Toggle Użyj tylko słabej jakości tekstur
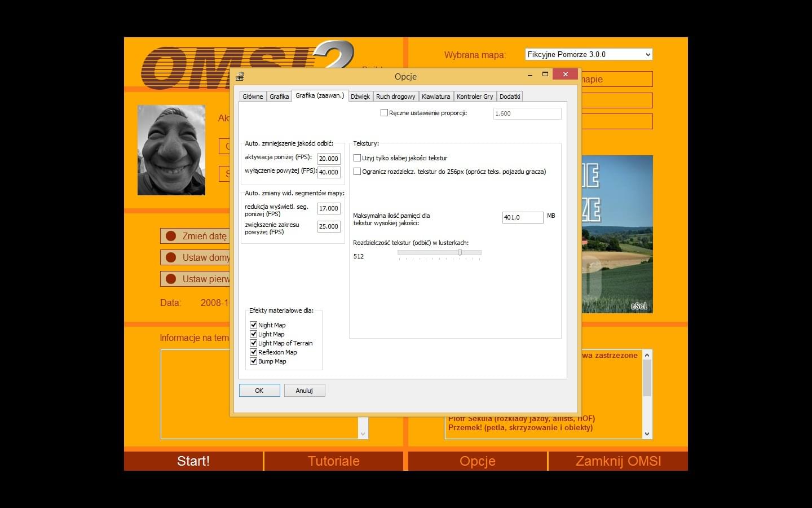 click(x=357, y=158)
